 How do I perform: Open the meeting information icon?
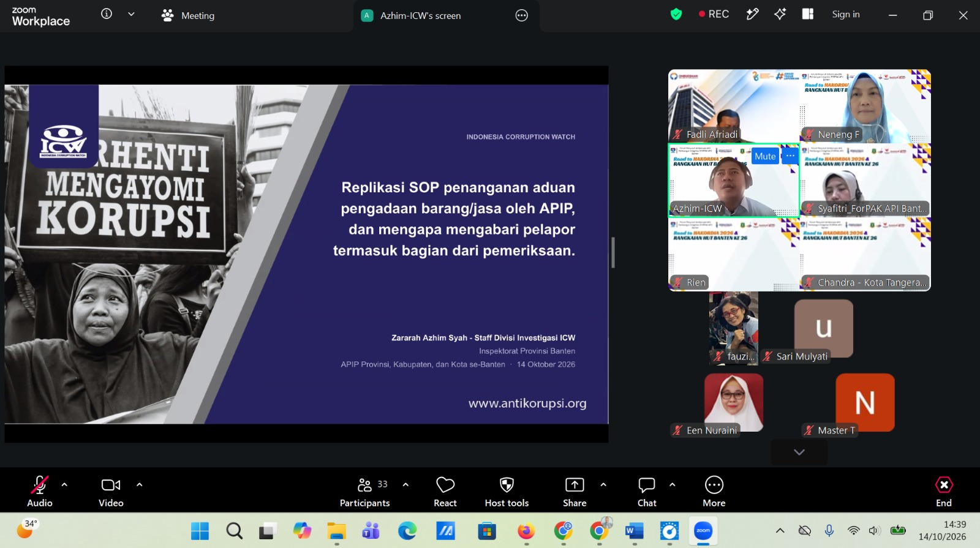[x=107, y=13]
